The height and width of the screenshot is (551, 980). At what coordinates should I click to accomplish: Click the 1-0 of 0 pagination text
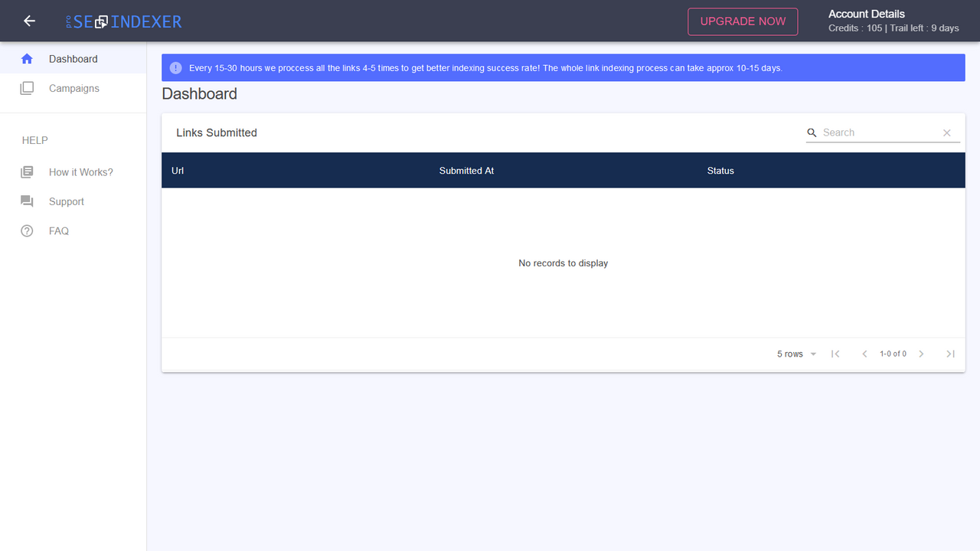[x=893, y=354]
